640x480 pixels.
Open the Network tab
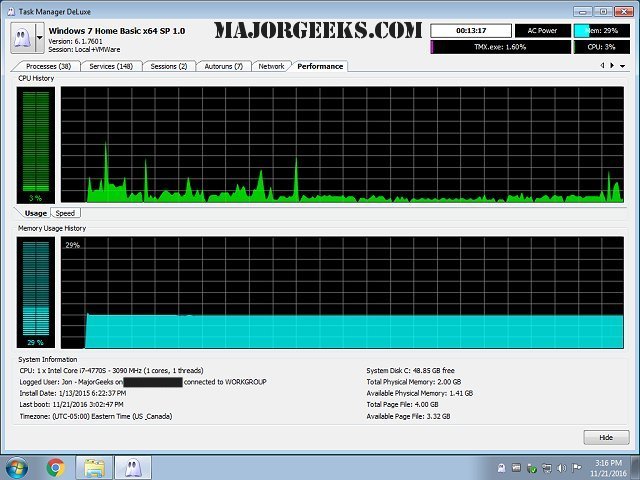click(271, 66)
